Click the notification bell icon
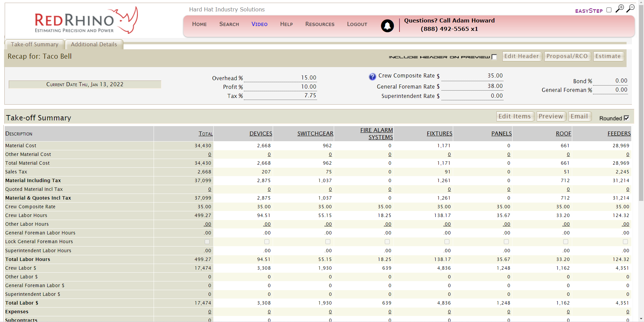This screenshot has width=644, height=322. pos(387,26)
